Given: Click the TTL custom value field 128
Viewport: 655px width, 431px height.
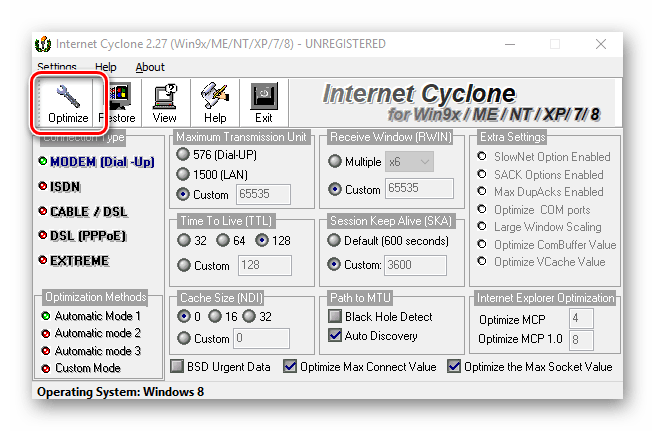Looking at the screenshot, I should click(x=265, y=265).
